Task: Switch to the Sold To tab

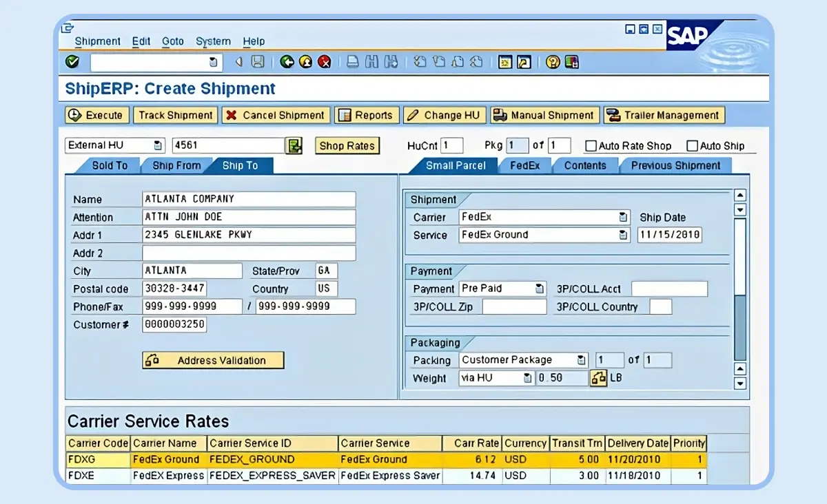Action: point(109,165)
